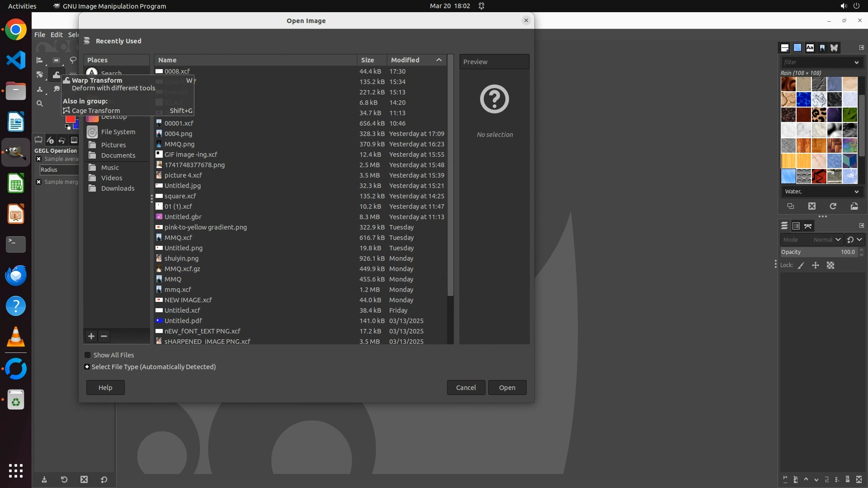Switch to the Paths tab icon
Viewport: 868px width, 488px height.
[x=808, y=226]
